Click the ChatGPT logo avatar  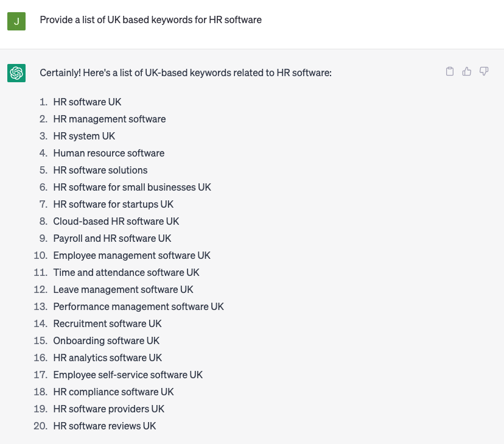coord(16,73)
